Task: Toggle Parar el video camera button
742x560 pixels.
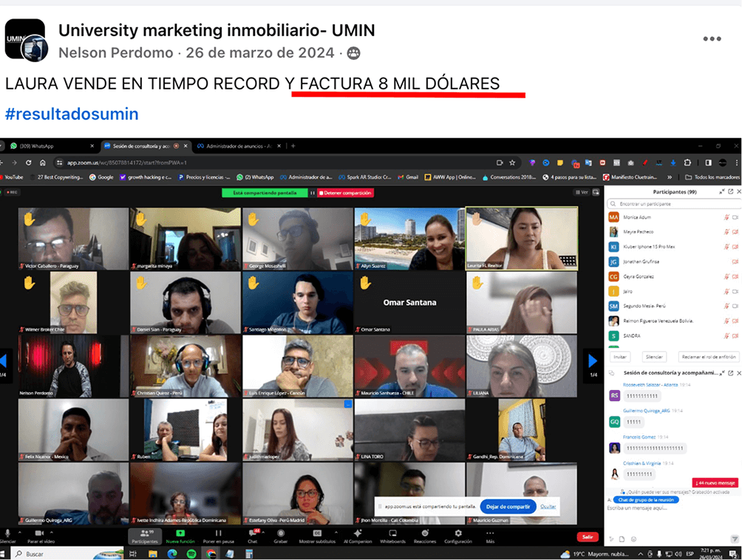Action: (x=40, y=533)
